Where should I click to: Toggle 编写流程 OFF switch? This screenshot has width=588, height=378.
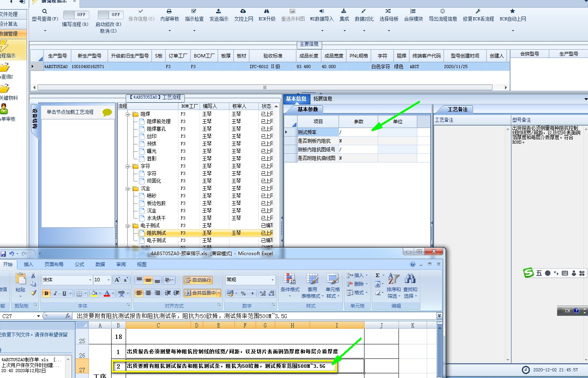point(76,14)
